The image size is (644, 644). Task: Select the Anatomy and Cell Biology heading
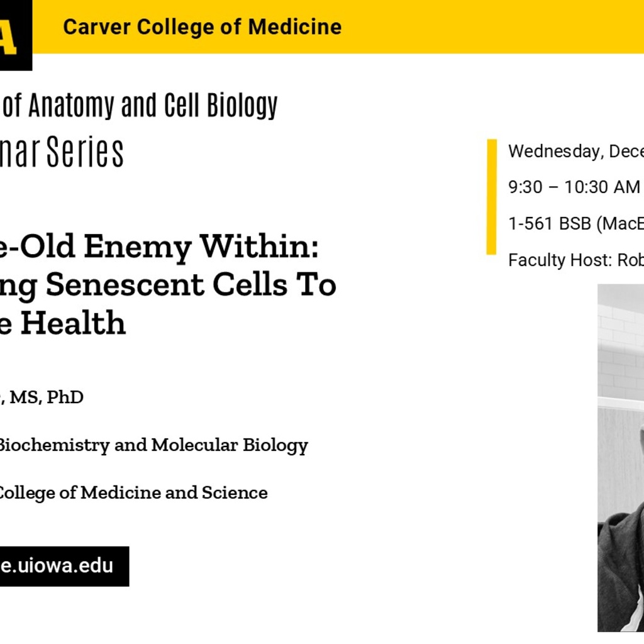coord(140,106)
